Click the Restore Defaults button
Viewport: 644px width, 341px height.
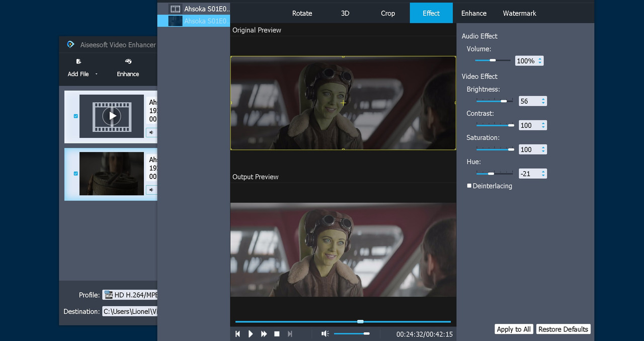coord(563,329)
